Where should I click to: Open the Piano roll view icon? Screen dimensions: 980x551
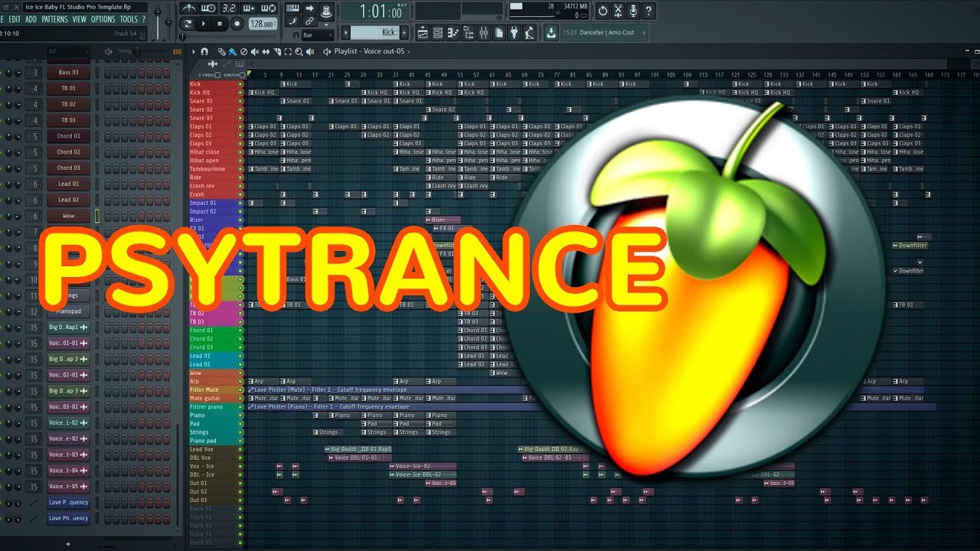coord(453,33)
